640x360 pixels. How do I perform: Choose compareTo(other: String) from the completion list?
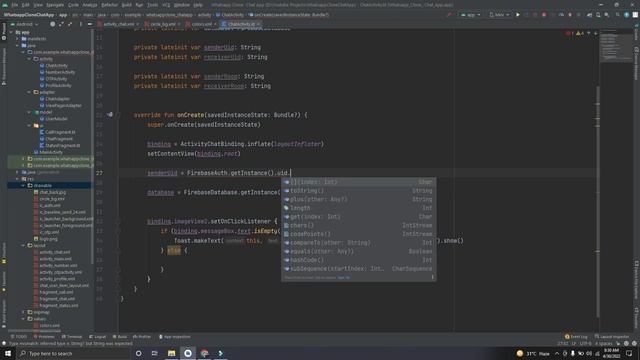(x=358, y=242)
